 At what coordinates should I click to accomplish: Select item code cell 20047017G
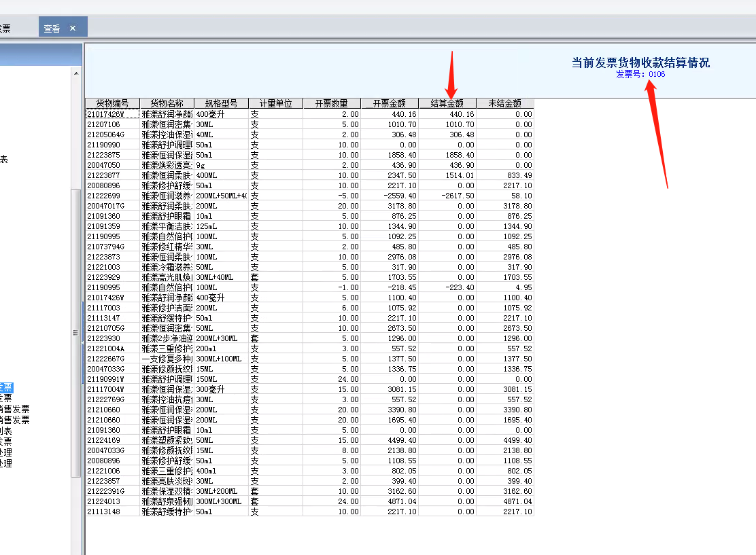coord(112,206)
